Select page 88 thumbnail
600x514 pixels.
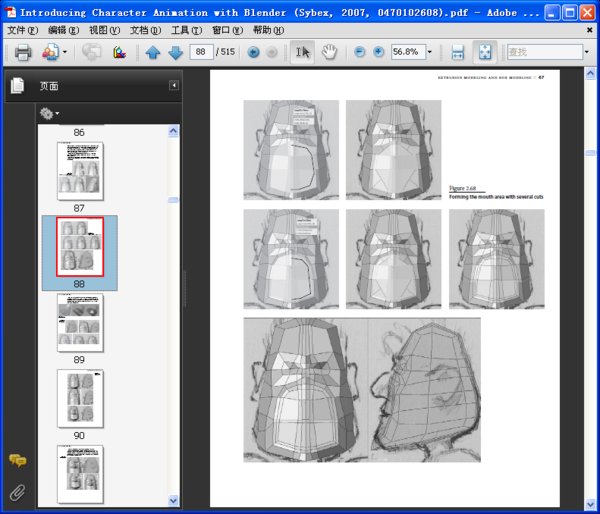tap(80, 246)
